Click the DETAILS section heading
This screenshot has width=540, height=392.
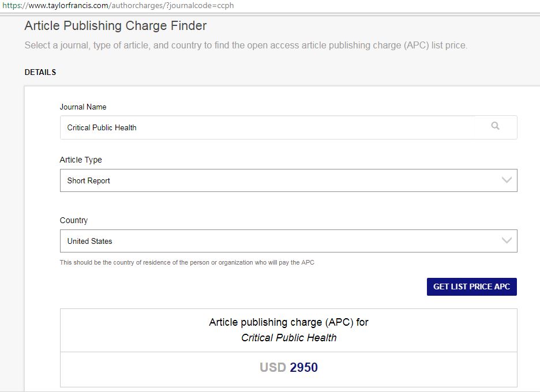click(40, 73)
